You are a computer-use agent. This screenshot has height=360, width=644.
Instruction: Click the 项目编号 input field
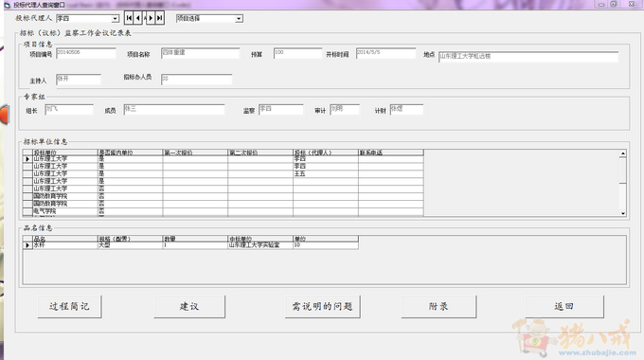pos(86,53)
